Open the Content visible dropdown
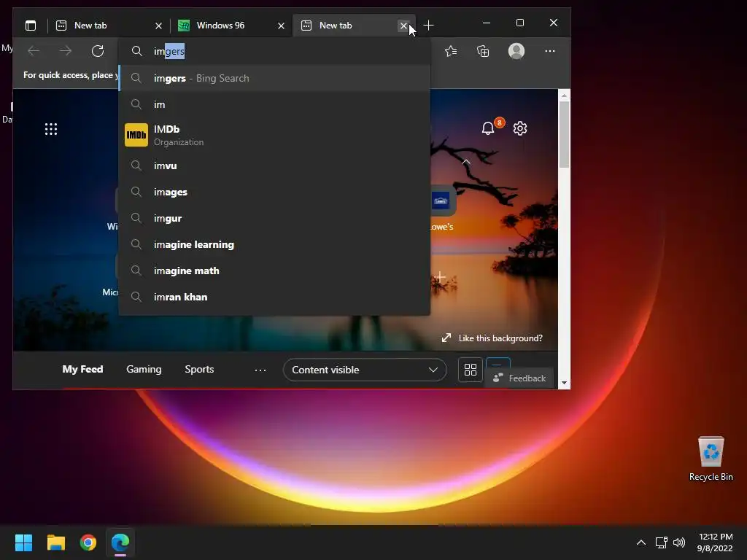The width and height of the screenshot is (747, 560). pyautogui.click(x=365, y=370)
